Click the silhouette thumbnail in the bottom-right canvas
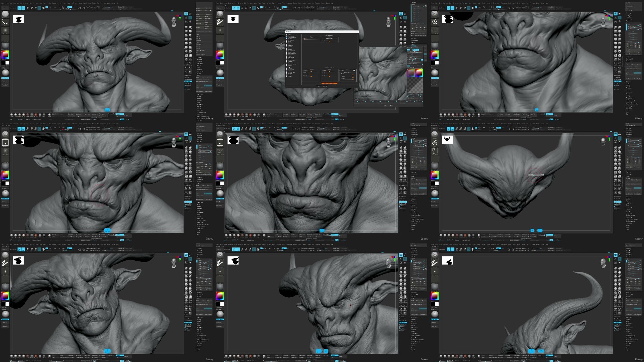 [x=448, y=260]
